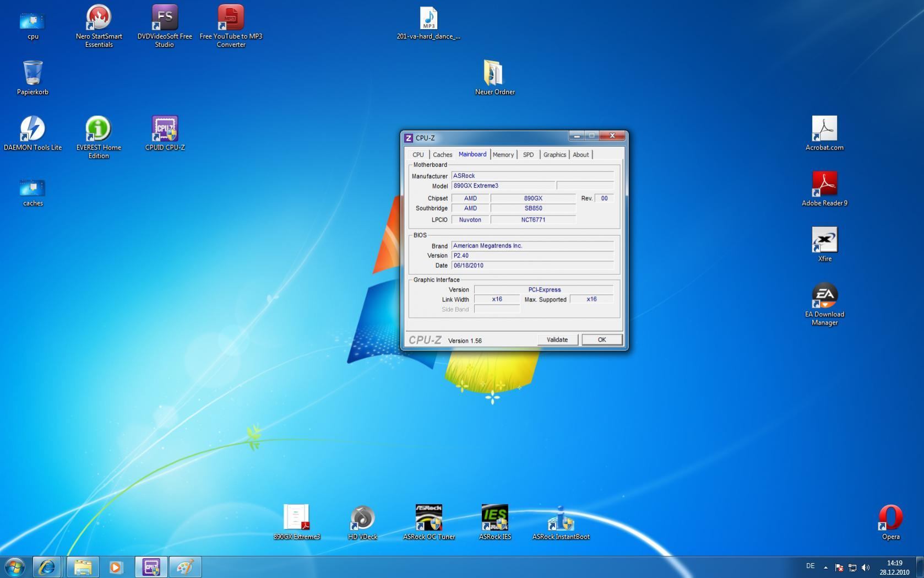The image size is (924, 578).
Task: Click the BIOS version P2.40 field
Action: click(532, 256)
